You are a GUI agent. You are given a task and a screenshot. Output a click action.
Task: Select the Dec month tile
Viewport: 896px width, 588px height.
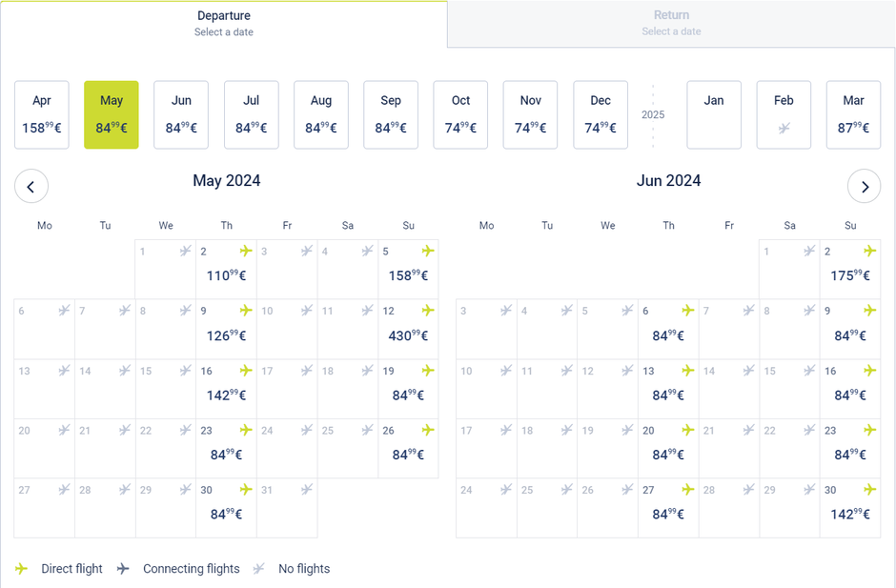point(601,115)
